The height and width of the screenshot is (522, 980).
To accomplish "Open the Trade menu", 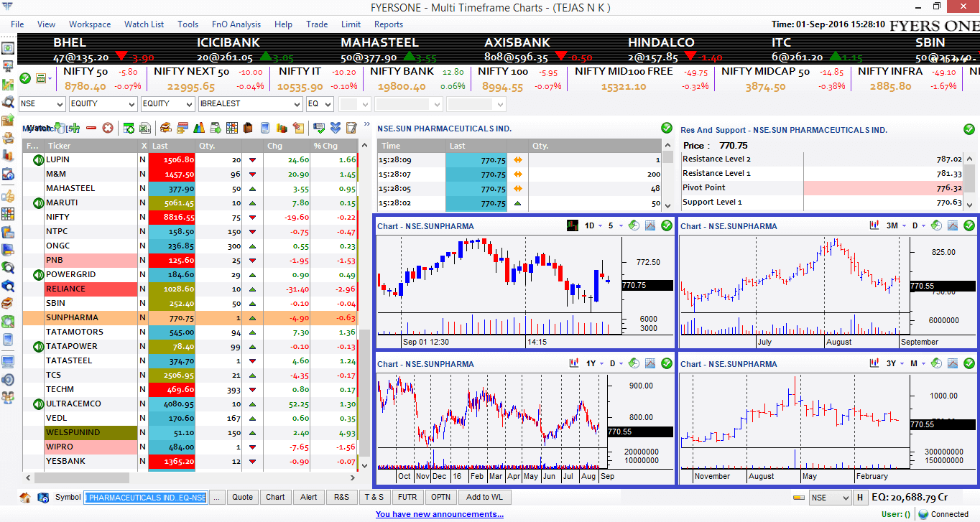I will pos(317,24).
